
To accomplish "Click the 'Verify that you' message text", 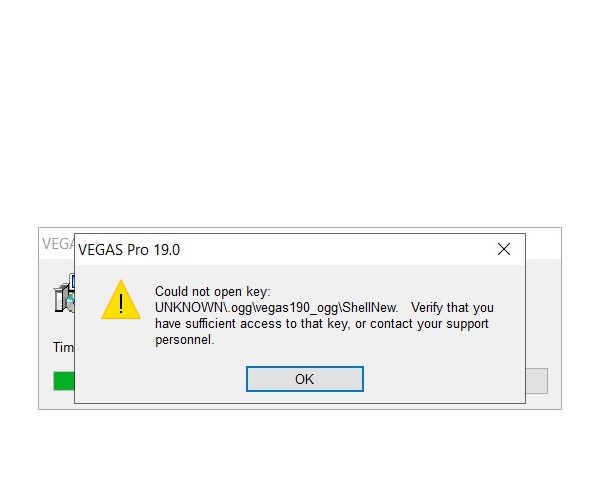I will 452,308.
